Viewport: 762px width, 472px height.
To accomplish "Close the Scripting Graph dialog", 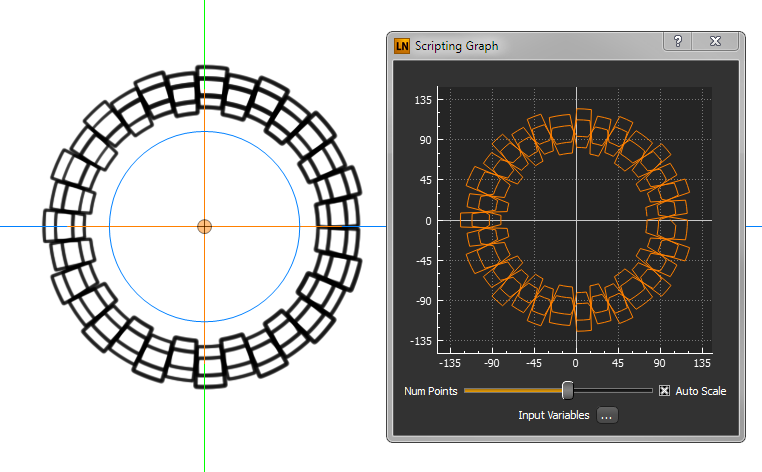I will pyautogui.click(x=715, y=41).
